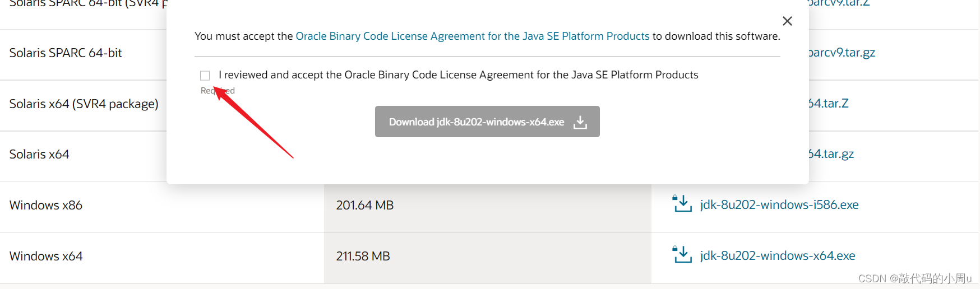Click the checkbox label text about accepting license

point(459,75)
